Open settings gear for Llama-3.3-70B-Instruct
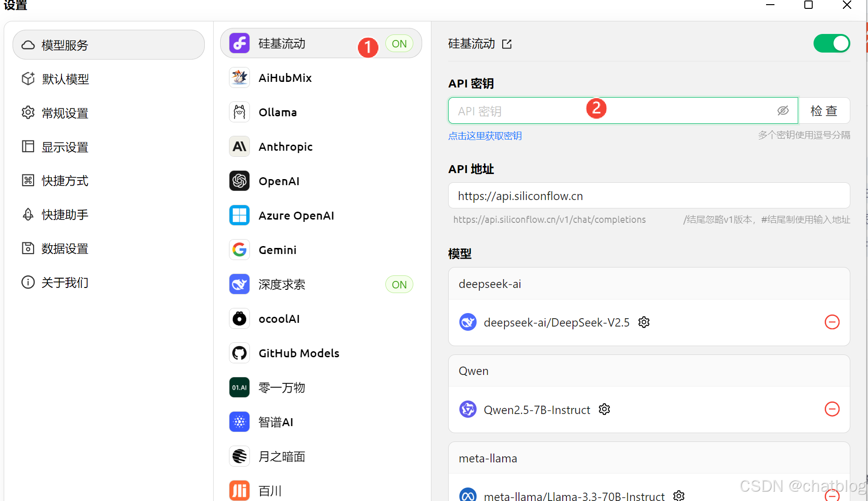868x501 pixels. pyautogui.click(x=679, y=495)
